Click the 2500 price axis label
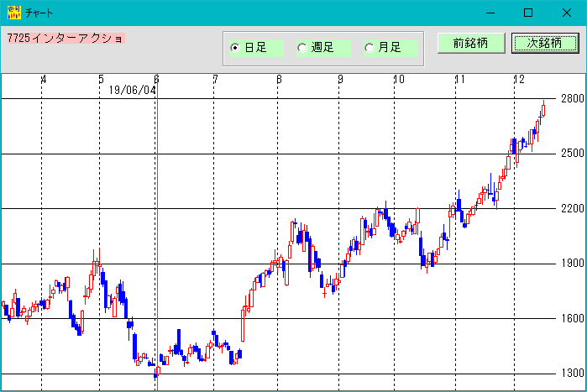 (x=572, y=153)
